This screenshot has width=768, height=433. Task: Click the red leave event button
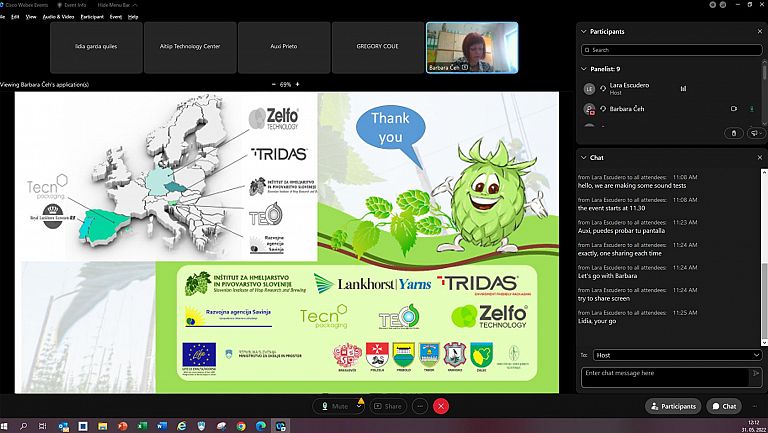(441, 406)
